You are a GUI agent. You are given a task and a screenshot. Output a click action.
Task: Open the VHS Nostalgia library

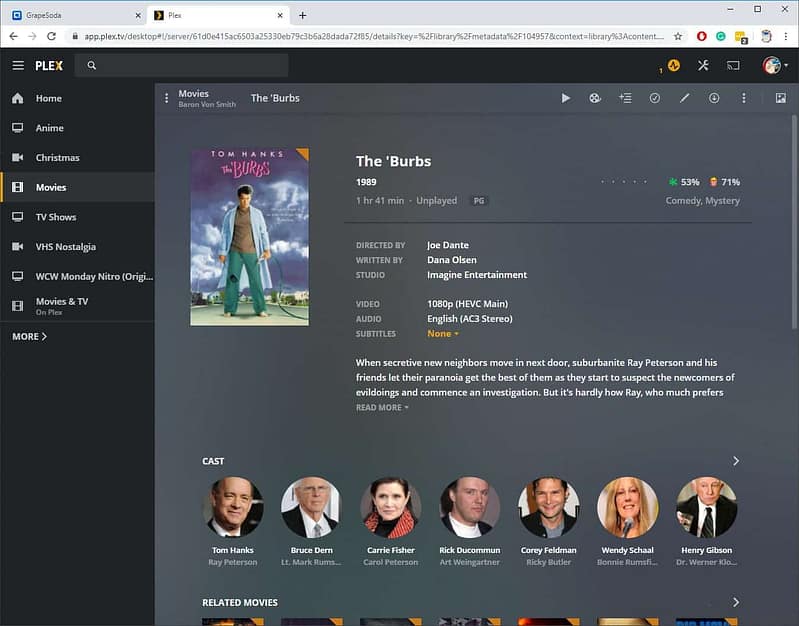point(77,247)
